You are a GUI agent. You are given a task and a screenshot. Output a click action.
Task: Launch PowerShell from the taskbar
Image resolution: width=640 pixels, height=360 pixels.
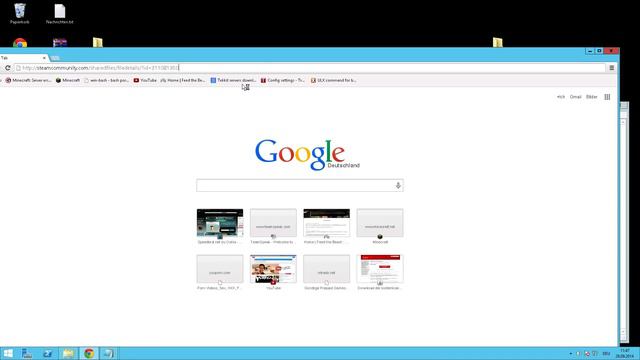pos(47,353)
